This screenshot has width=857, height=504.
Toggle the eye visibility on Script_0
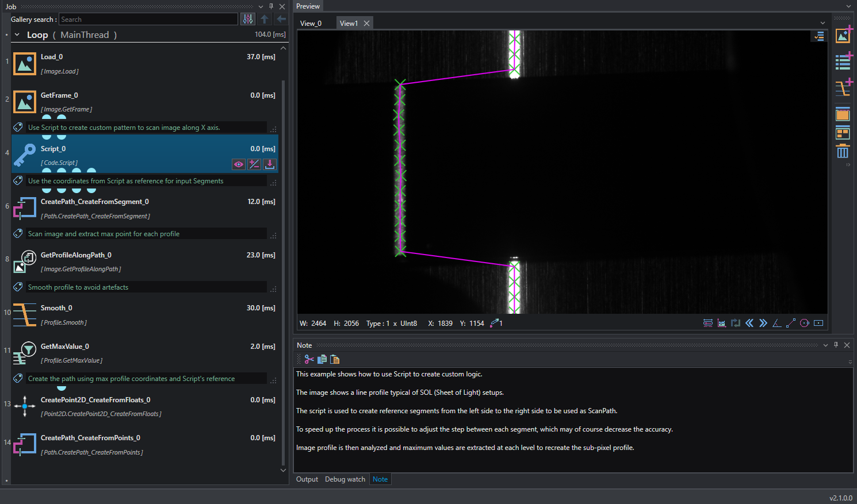(x=238, y=164)
